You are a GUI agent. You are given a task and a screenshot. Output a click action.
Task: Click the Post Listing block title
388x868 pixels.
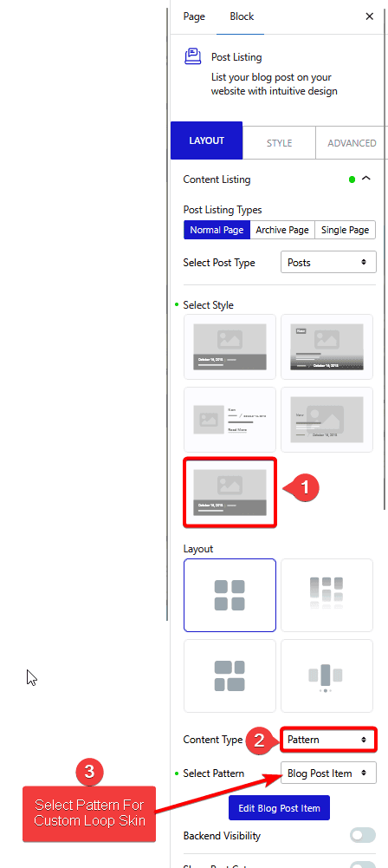click(236, 57)
